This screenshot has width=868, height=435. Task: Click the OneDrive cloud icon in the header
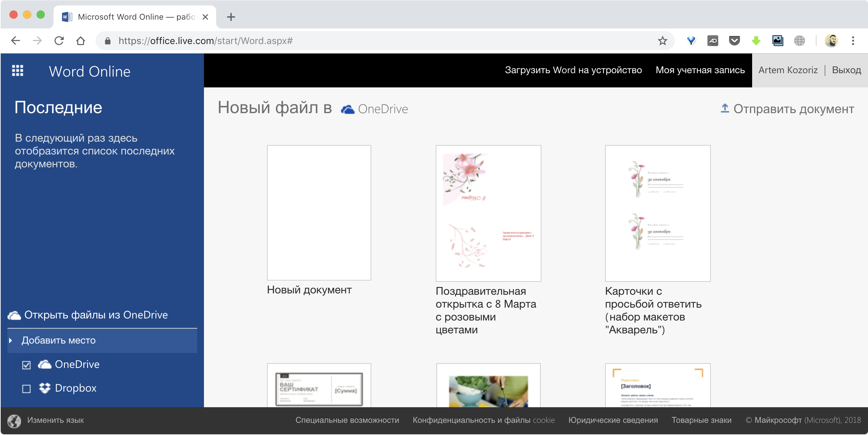click(348, 109)
